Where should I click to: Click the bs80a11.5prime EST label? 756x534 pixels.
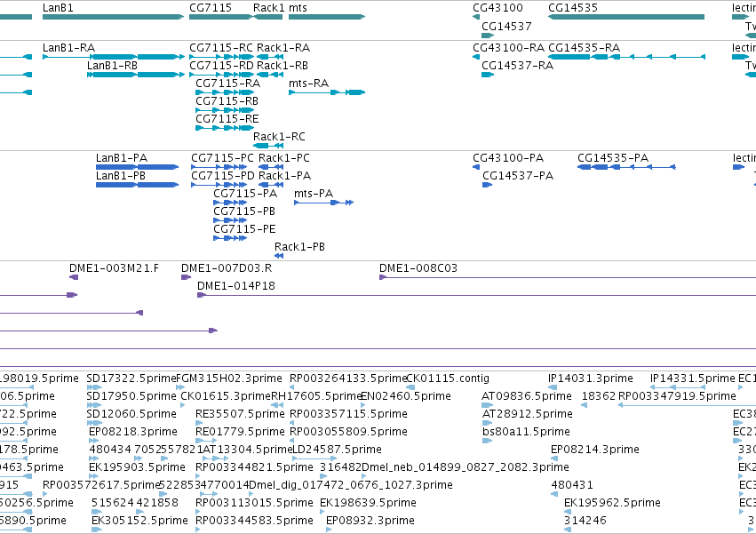(x=526, y=432)
